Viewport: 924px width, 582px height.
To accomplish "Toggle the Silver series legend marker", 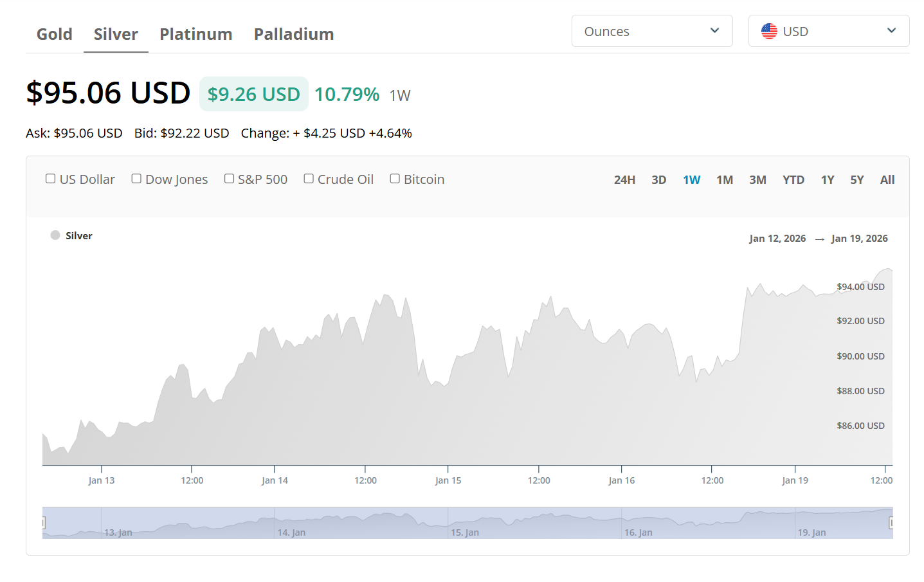I will pyautogui.click(x=55, y=235).
